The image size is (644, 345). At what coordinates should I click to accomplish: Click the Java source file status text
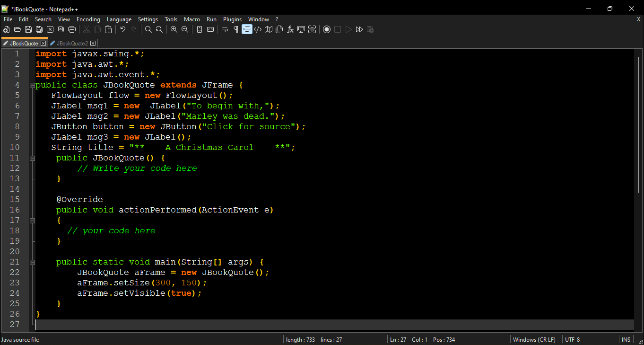pyautogui.click(x=20, y=339)
